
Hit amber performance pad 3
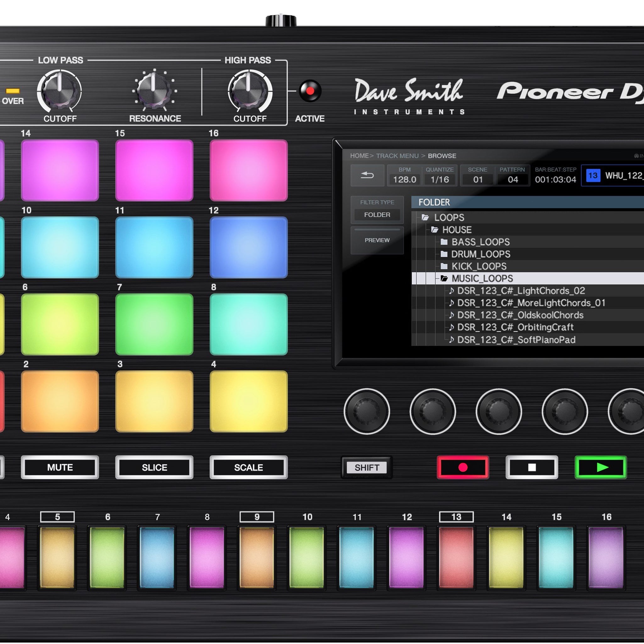[x=154, y=401]
